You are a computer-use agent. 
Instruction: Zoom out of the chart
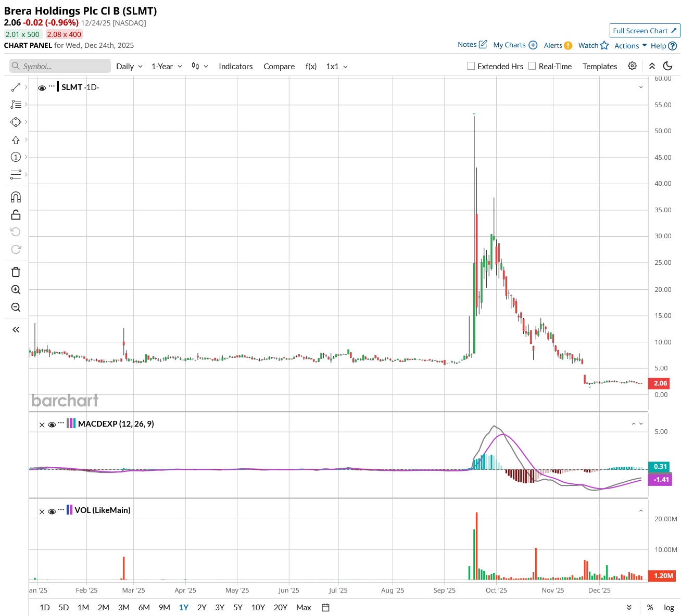pyautogui.click(x=16, y=307)
